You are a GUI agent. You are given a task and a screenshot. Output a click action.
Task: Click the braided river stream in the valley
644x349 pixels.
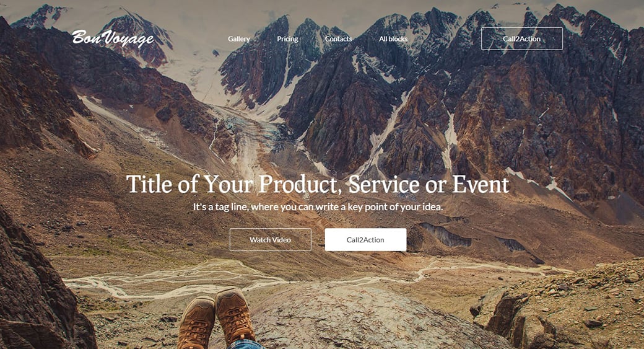pyautogui.click(x=173, y=280)
